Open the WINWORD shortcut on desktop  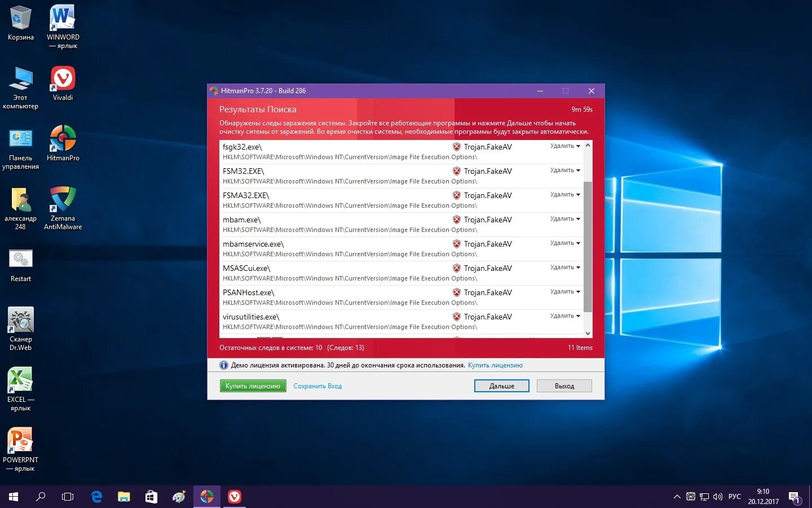pyautogui.click(x=63, y=27)
